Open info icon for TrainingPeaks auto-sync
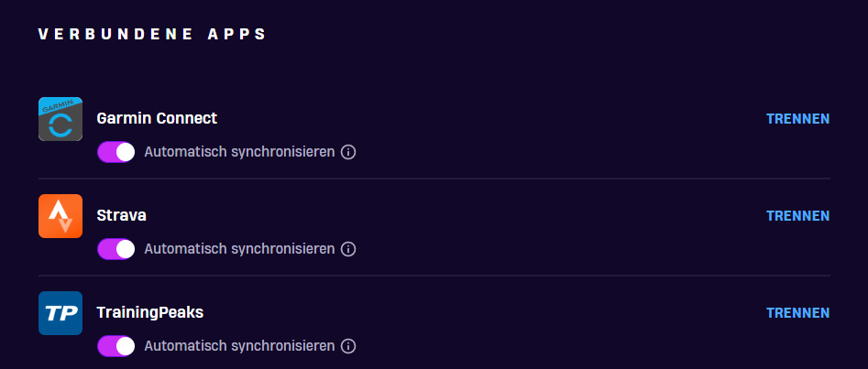Screen dimensions: 868x369 (348, 346)
